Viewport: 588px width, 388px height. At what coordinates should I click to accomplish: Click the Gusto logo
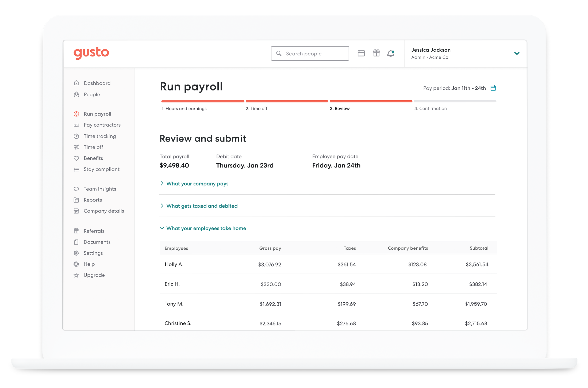click(91, 53)
